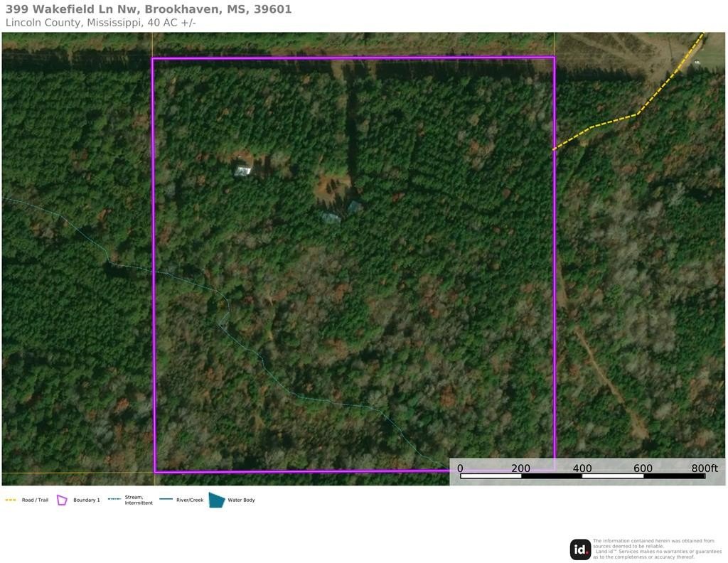Click the Land id logo
The image size is (728, 563).
(580, 549)
